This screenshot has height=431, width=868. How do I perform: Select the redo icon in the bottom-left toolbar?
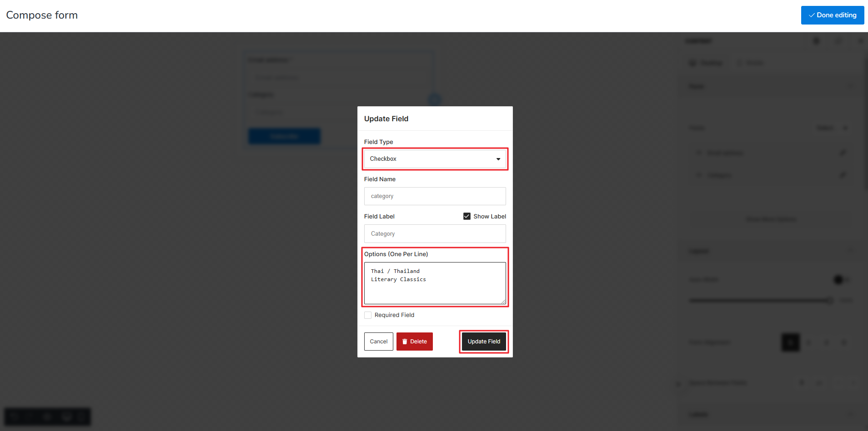pos(29,416)
